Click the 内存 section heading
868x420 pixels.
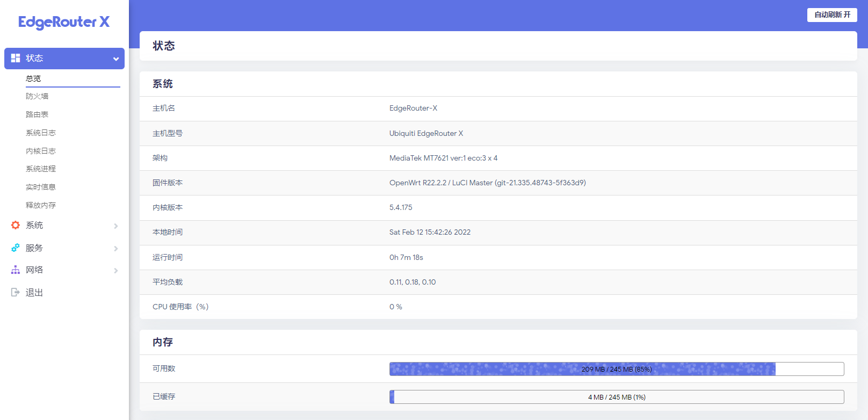pyautogui.click(x=163, y=342)
